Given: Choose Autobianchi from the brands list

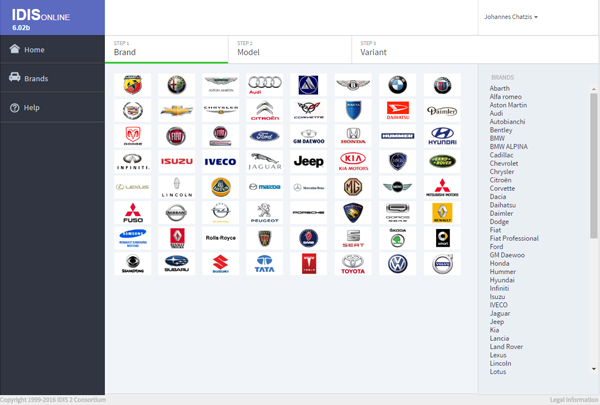Looking at the screenshot, I should point(507,122).
